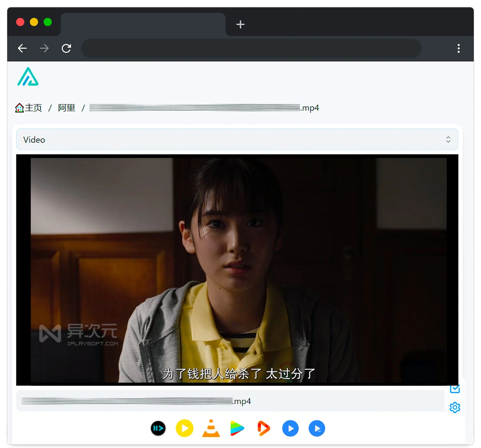Viewport: 481px width, 448px height.
Task: Open a new browser tab
Action: (240, 24)
